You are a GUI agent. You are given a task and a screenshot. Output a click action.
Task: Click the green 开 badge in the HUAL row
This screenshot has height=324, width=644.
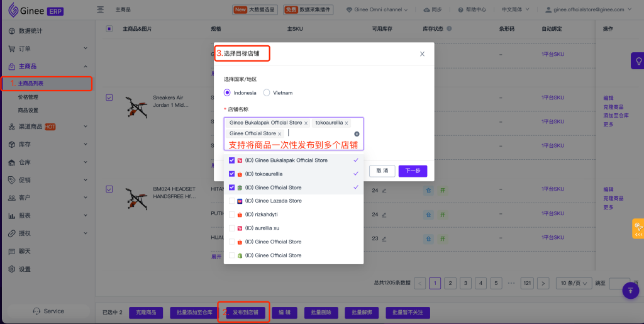tap(442, 238)
